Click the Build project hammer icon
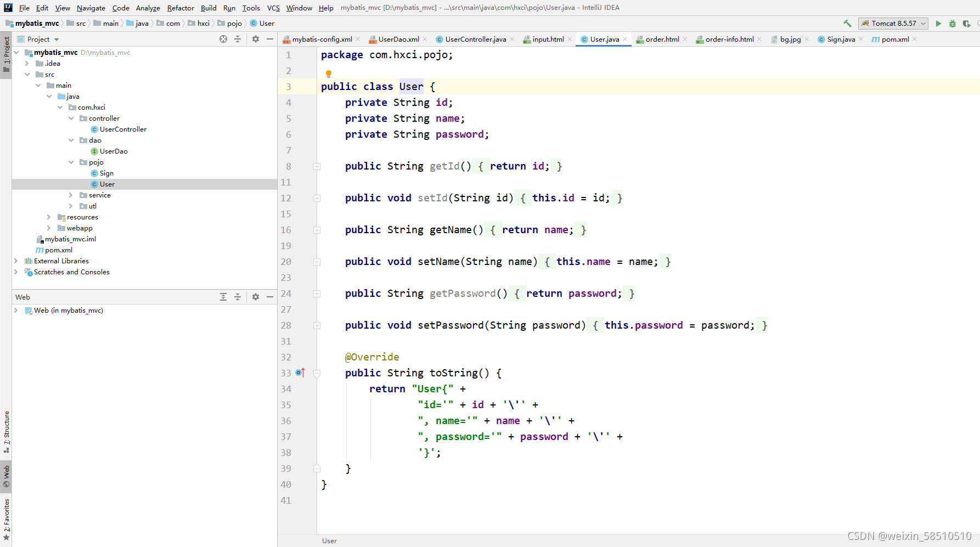The width and height of the screenshot is (980, 547). [847, 24]
